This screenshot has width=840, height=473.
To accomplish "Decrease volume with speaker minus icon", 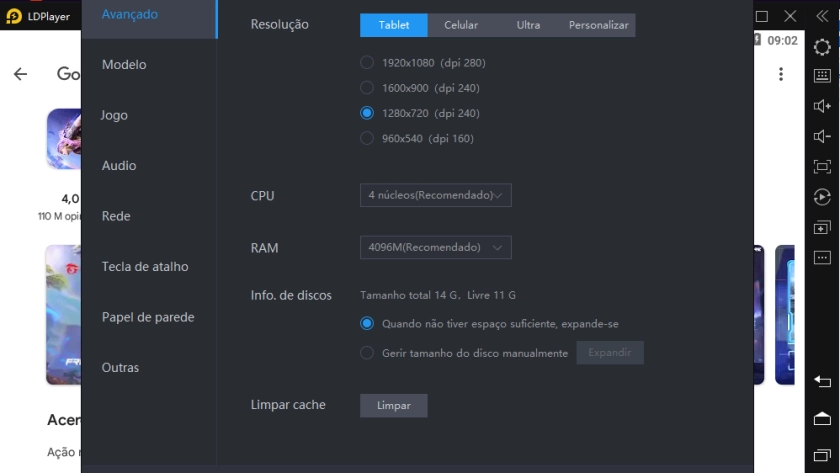I will click(x=822, y=136).
